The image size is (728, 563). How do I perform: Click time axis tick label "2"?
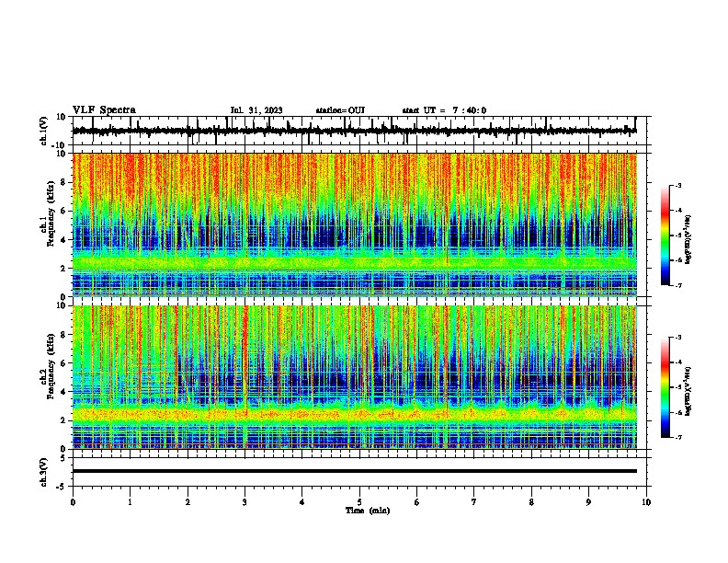click(188, 502)
